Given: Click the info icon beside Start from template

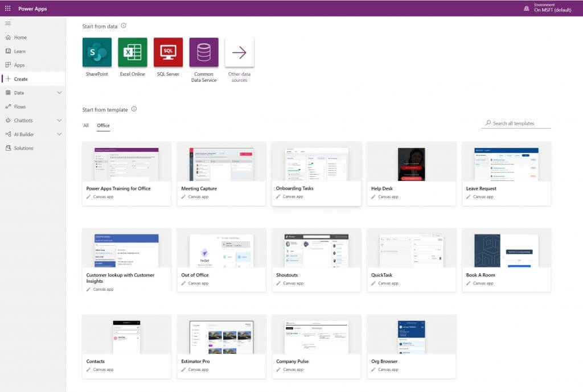Looking at the screenshot, I should pyautogui.click(x=134, y=109).
